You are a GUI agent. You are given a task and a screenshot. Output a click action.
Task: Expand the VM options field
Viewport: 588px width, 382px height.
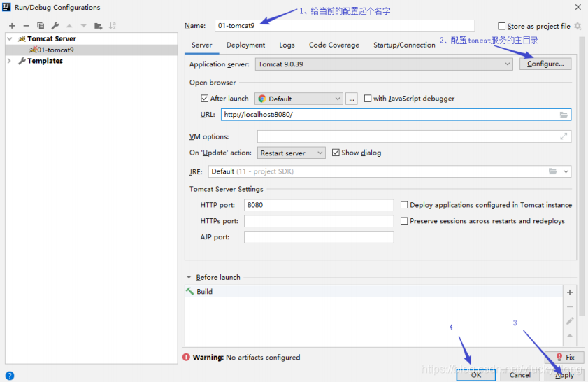564,136
